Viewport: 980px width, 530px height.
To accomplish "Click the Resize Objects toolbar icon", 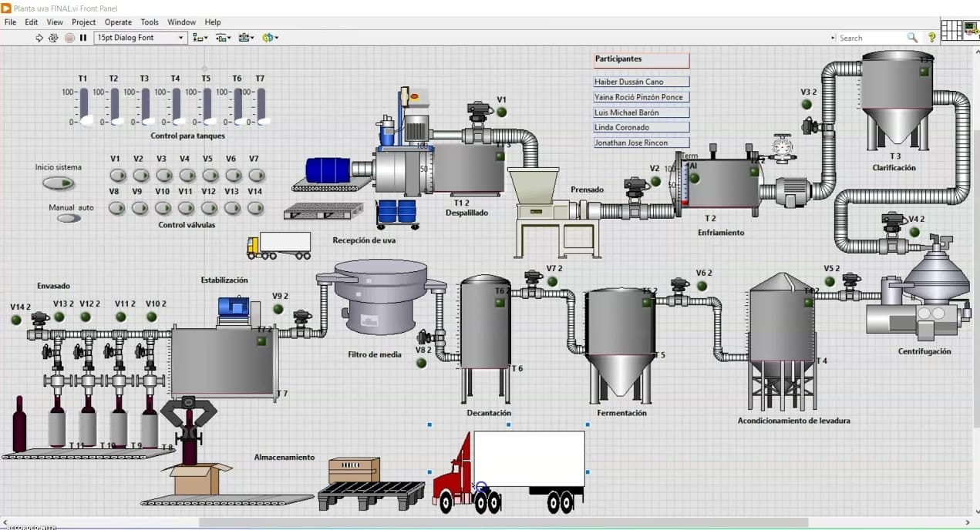I will point(245,37).
